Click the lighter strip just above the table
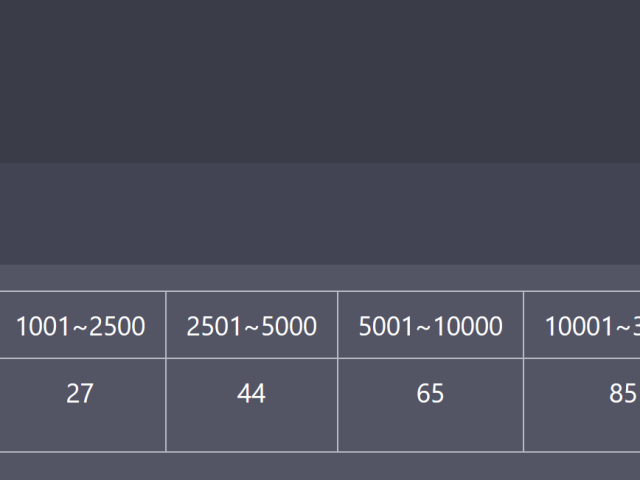 pyautogui.click(x=320, y=278)
